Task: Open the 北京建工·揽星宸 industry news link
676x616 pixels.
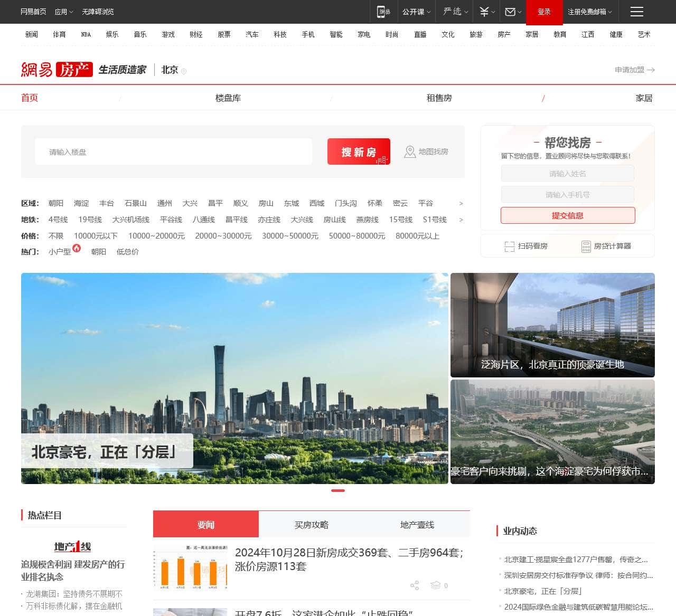Action: pyautogui.click(x=576, y=560)
